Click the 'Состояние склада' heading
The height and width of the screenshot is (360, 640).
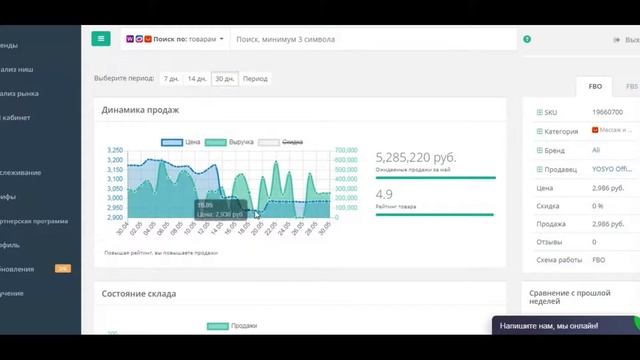coord(139,294)
